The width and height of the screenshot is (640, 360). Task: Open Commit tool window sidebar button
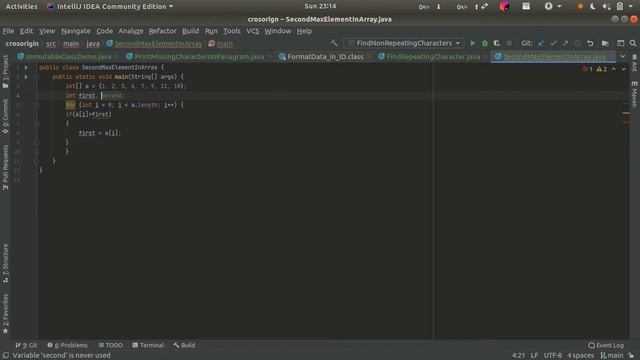pos(5,116)
